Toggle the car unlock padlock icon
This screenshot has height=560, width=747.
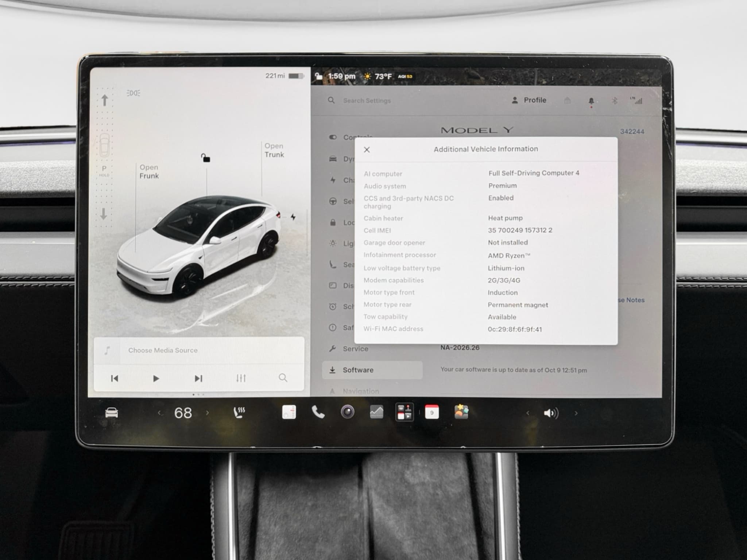(206, 157)
